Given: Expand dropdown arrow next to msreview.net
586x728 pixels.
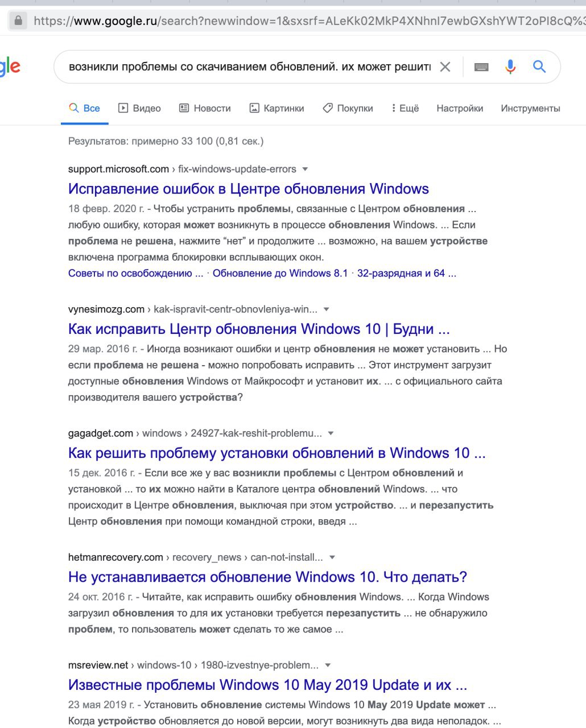Looking at the screenshot, I should pyautogui.click(x=328, y=665).
